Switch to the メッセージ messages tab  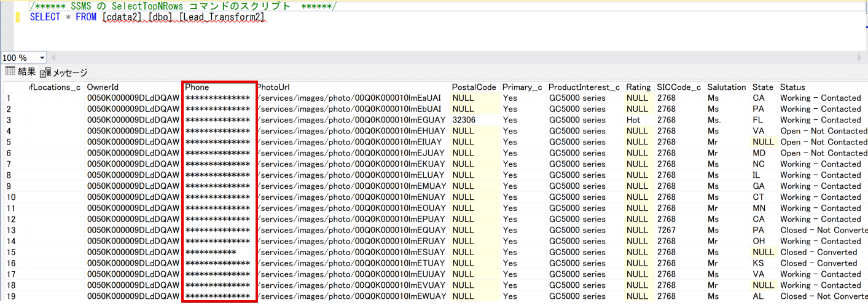(64, 73)
